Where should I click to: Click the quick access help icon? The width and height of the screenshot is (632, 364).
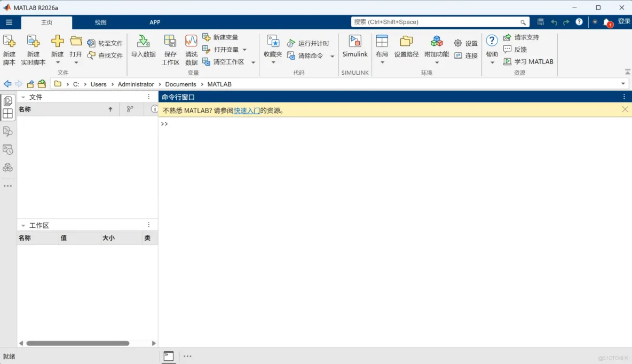(x=579, y=22)
